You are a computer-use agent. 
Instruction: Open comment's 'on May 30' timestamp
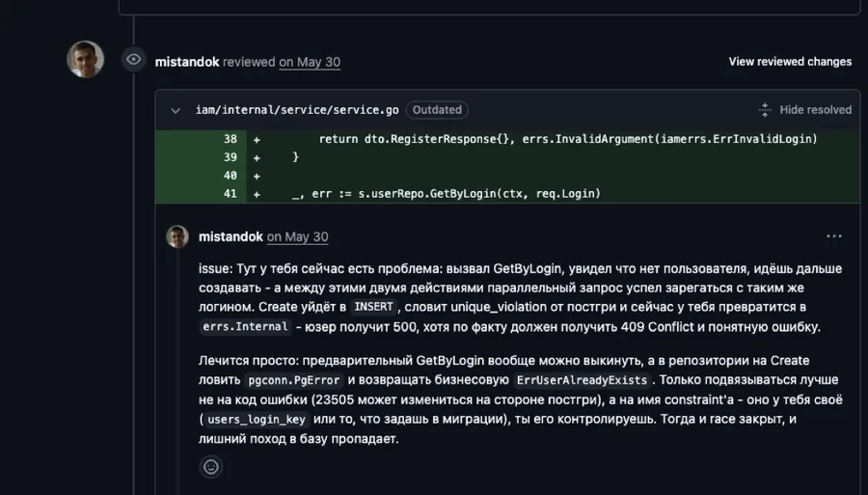[x=297, y=236]
